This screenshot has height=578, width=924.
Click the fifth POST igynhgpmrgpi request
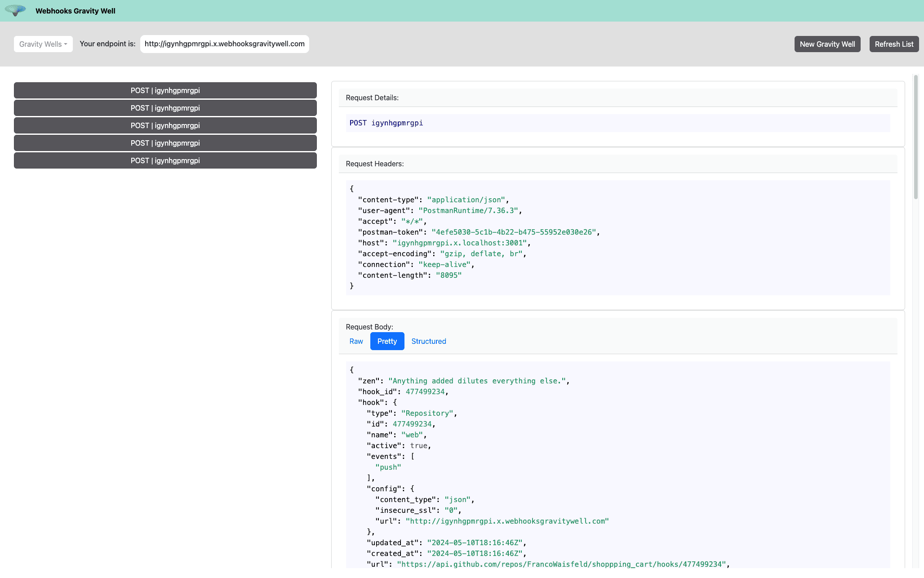[x=165, y=160]
